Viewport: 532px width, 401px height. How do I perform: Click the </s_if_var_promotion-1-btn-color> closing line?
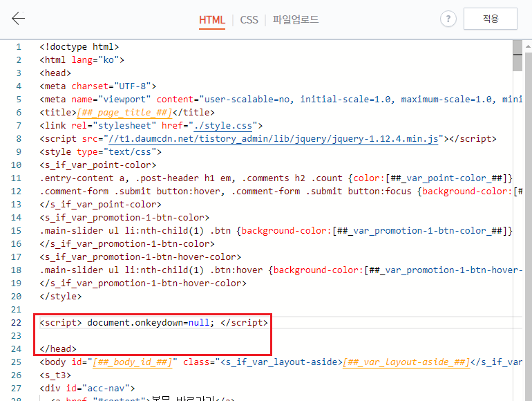[127, 244]
